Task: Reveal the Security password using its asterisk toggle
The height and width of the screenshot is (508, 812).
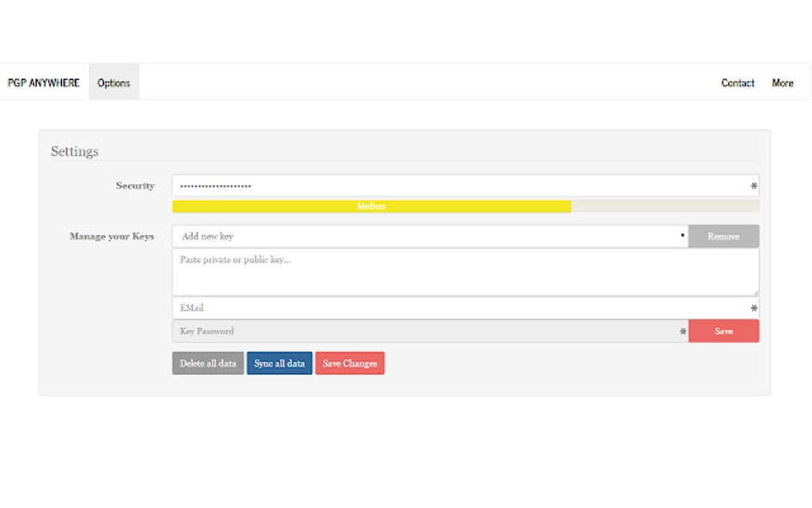Action: click(x=753, y=186)
